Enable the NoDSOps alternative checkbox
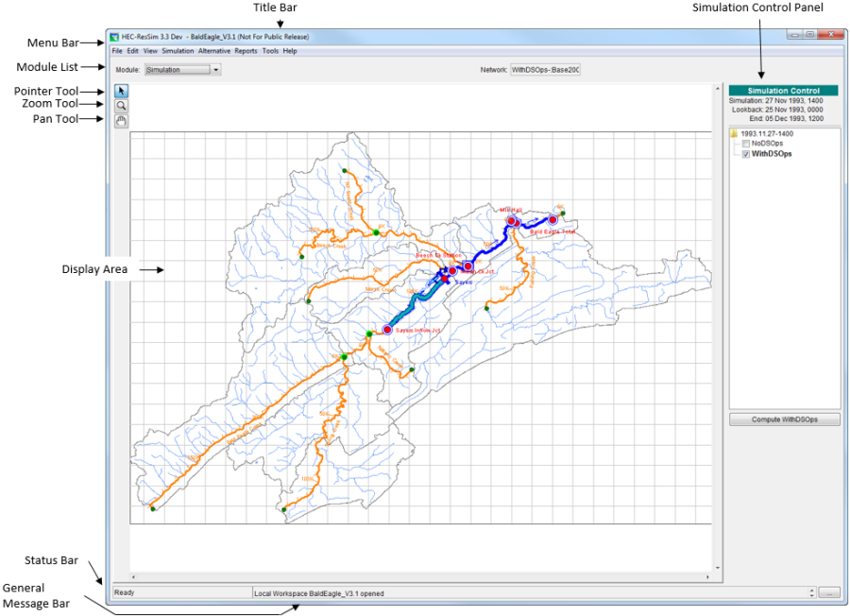850x616 pixels. [x=746, y=144]
